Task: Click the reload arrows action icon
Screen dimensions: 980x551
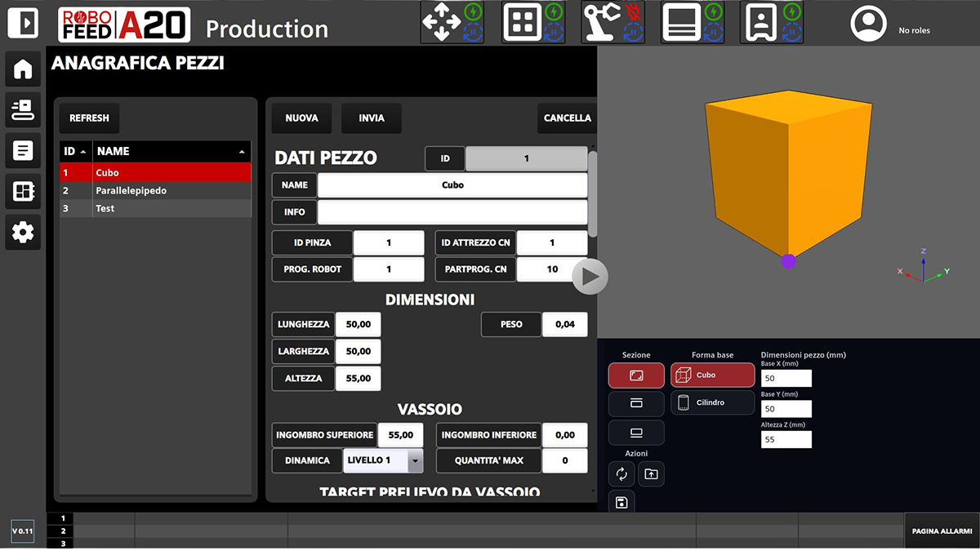Action: pos(621,473)
